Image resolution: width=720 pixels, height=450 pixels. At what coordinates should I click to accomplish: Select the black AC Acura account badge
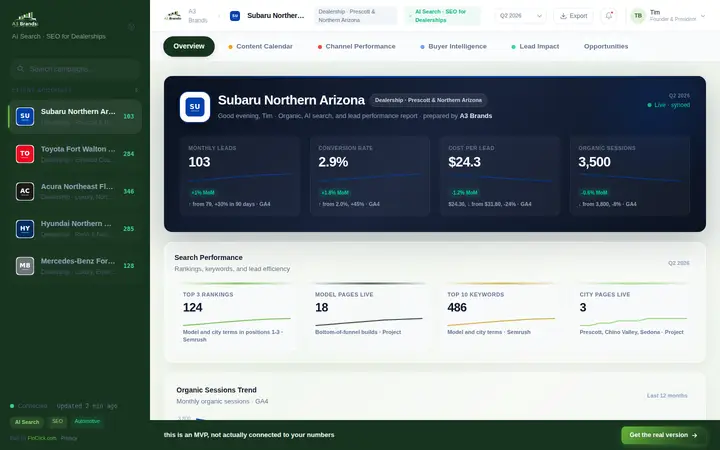point(25,191)
